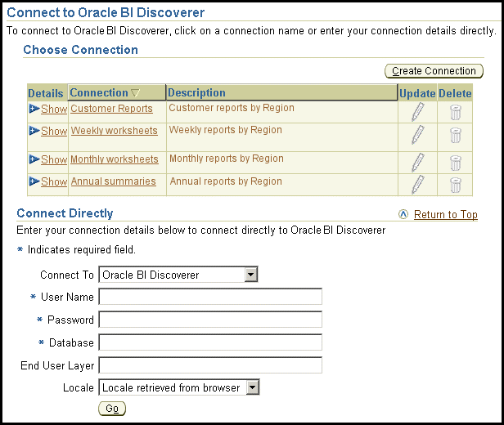Click the pencil update icon for Annual summaries
Viewport: 504px width, 425px height.
[418, 184]
